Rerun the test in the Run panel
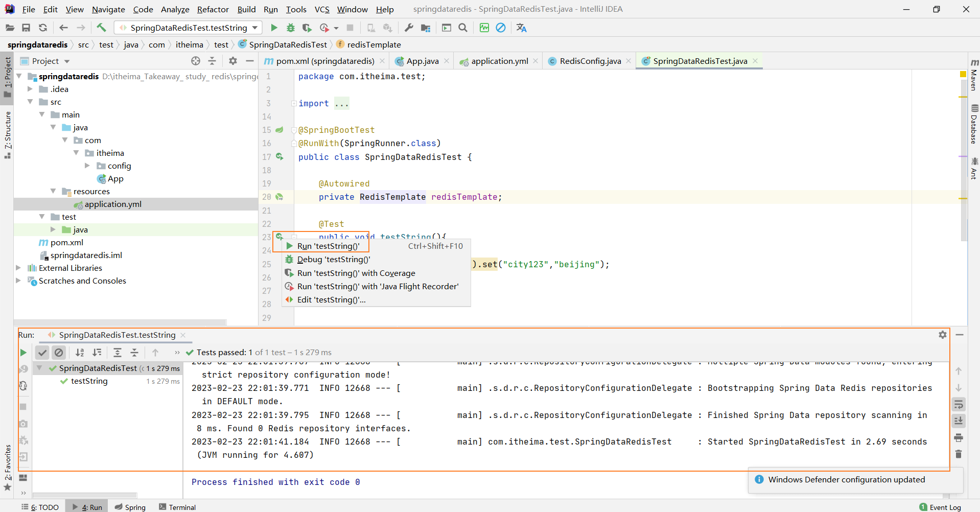Screen dimensions: 980x512 pos(23,352)
